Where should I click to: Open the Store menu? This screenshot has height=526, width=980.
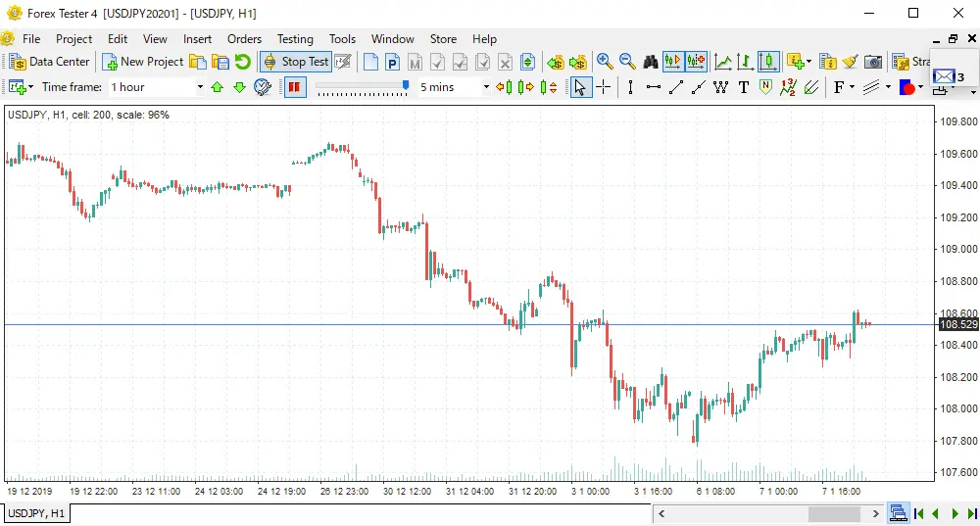point(443,39)
